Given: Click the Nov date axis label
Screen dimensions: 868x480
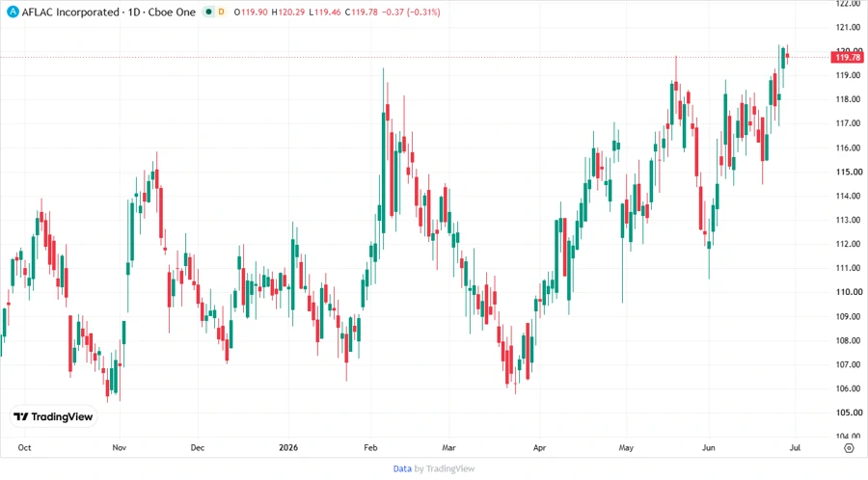Looking at the screenshot, I should [x=119, y=447].
